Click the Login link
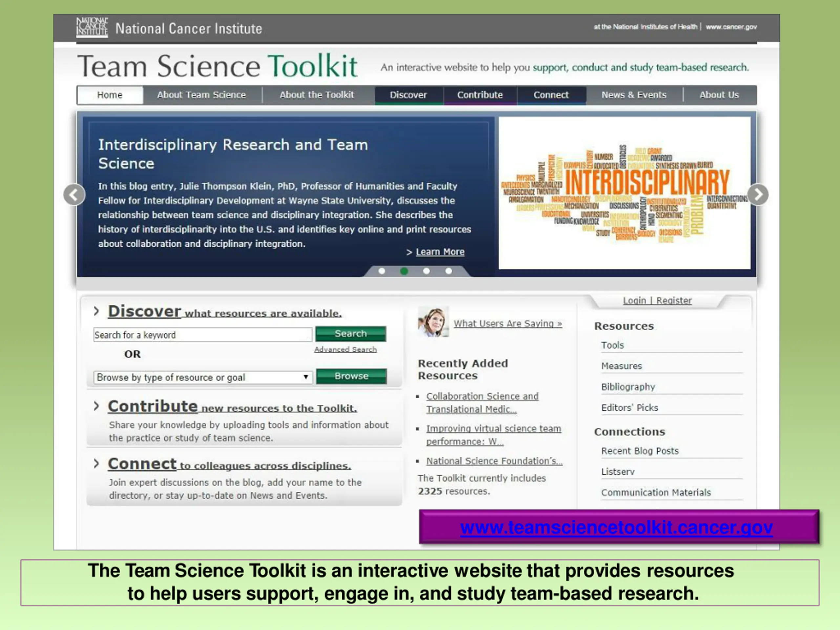The height and width of the screenshot is (630, 840). 634,300
